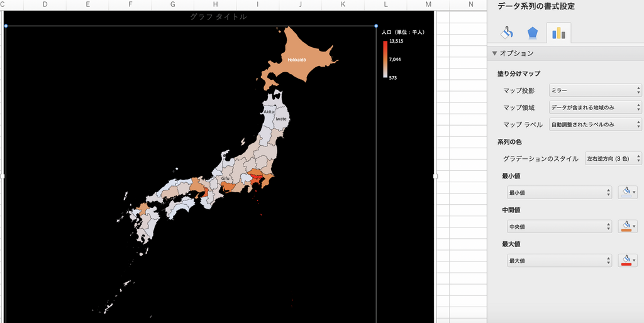Click the Gifu label on the map

(x=225, y=178)
